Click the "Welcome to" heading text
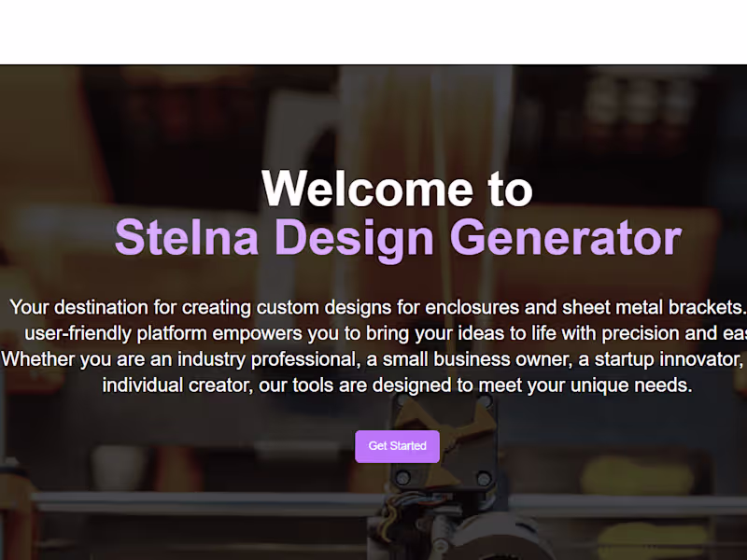 [x=397, y=189]
